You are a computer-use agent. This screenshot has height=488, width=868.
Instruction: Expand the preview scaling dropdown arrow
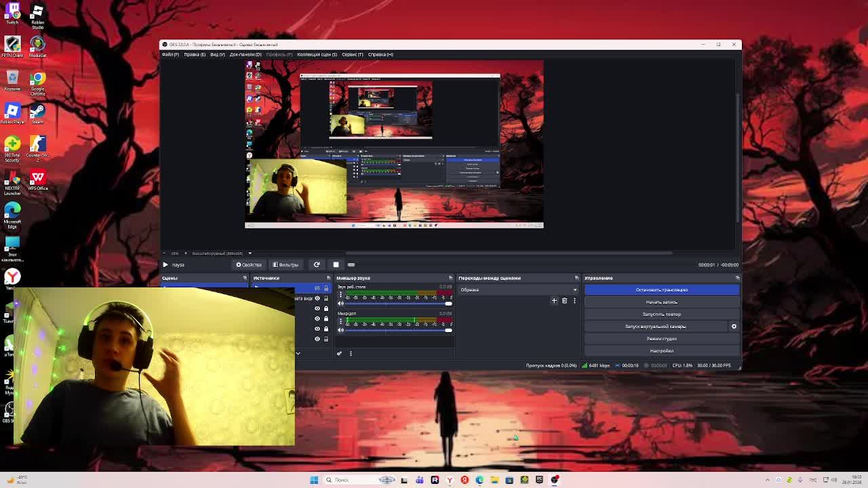coord(250,253)
